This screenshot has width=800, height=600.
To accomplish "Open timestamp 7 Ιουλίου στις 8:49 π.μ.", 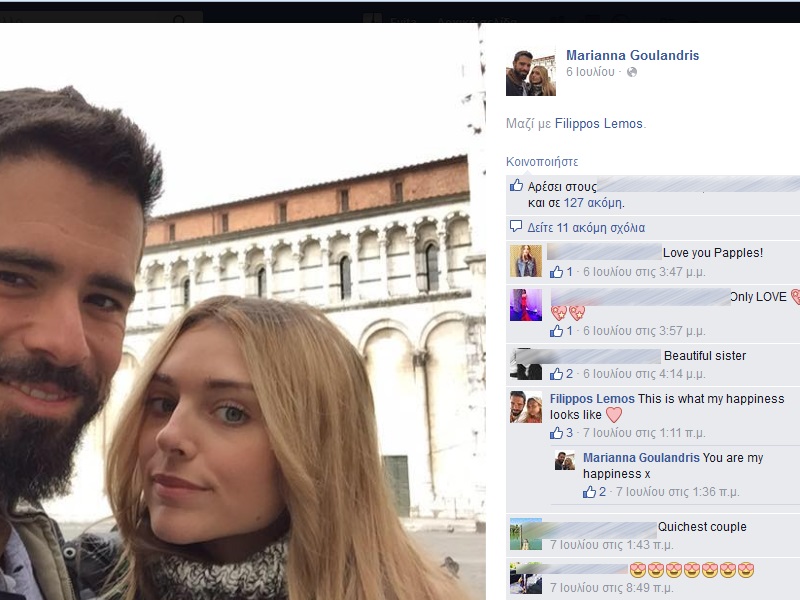I will click(614, 588).
